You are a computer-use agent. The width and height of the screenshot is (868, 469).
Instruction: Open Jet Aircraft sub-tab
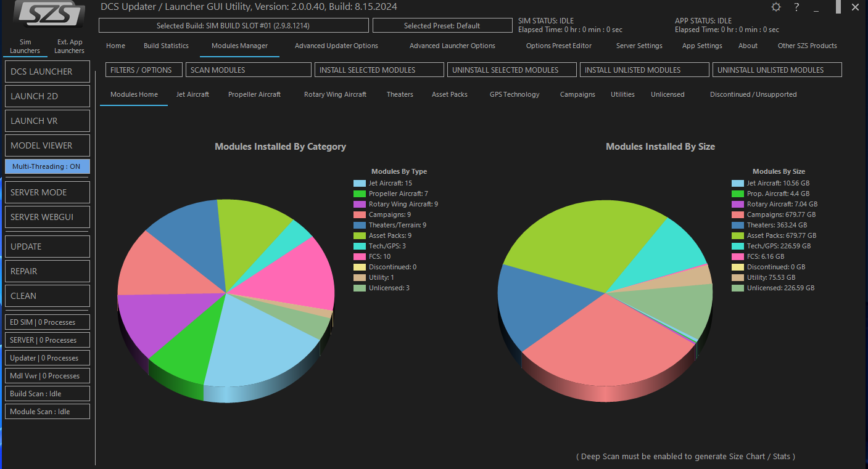192,94
